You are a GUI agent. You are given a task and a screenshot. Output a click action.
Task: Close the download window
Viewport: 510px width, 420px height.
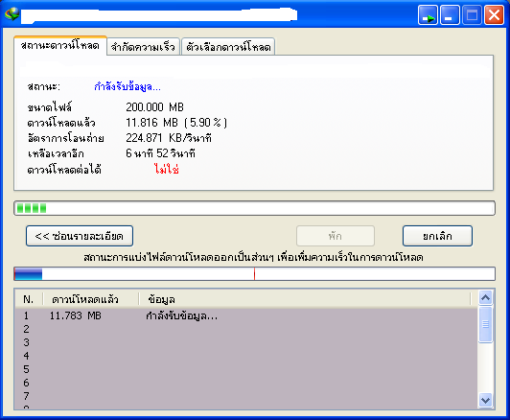(x=494, y=14)
